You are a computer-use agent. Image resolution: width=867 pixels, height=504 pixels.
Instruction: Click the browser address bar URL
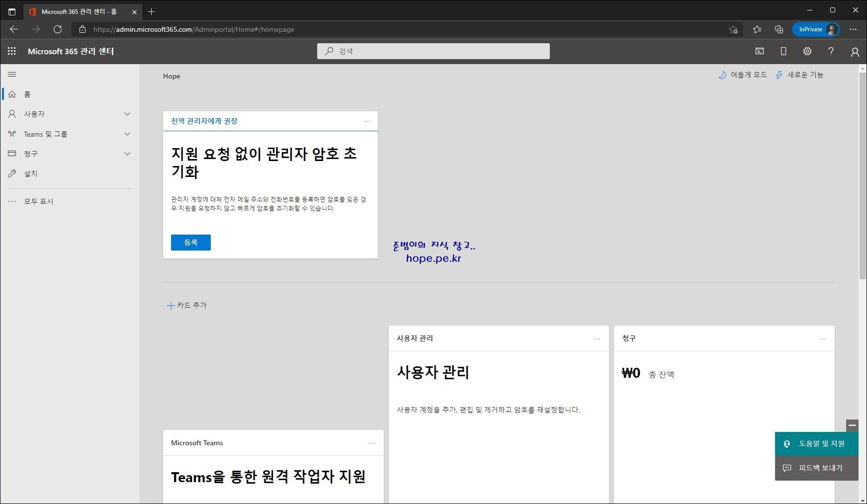pos(194,29)
